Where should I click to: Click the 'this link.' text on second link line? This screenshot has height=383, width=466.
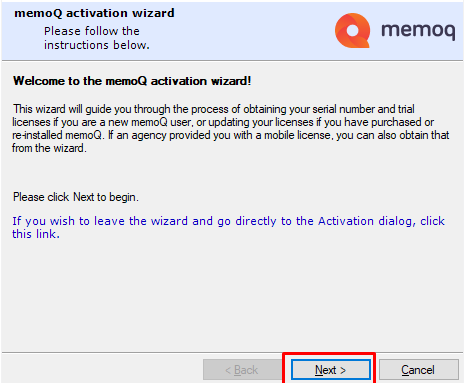36,234
